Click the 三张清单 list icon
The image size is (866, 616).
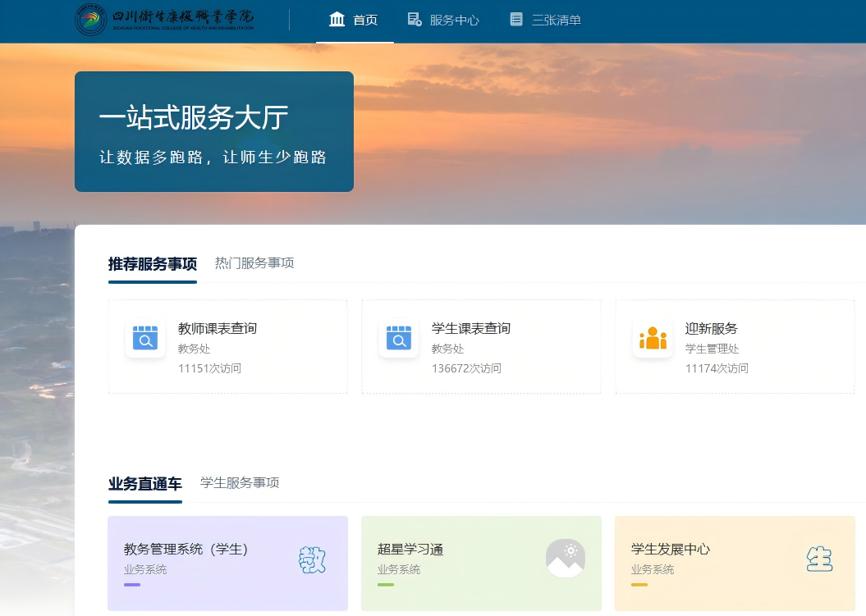pyautogui.click(x=516, y=20)
